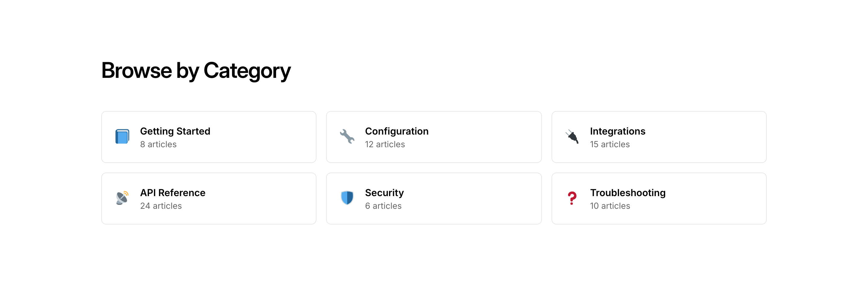This screenshot has height=283, width=868.
Task: Click the "15 articles" count label
Action: 609,145
